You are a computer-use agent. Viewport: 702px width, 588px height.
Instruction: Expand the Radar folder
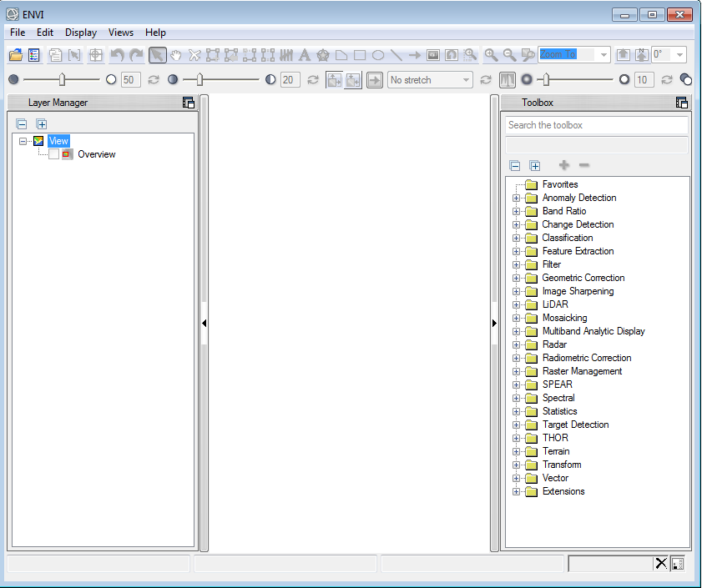coord(516,344)
